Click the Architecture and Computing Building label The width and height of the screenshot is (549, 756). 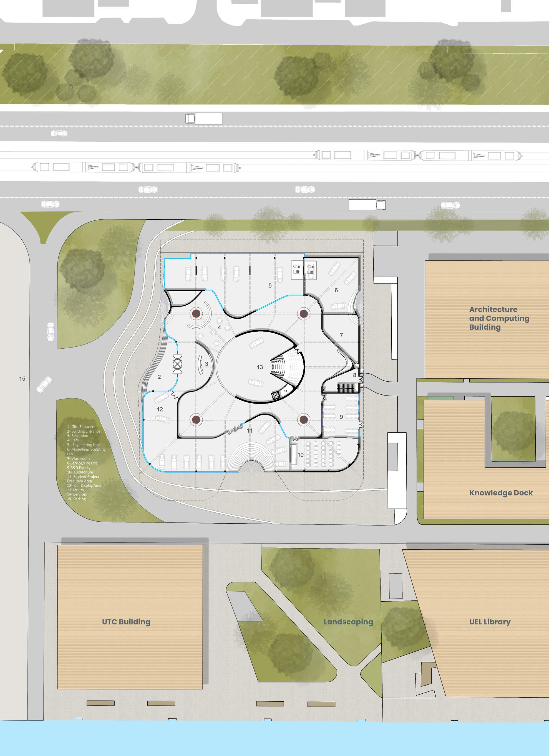pyautogui.click(x=499, y=318)
